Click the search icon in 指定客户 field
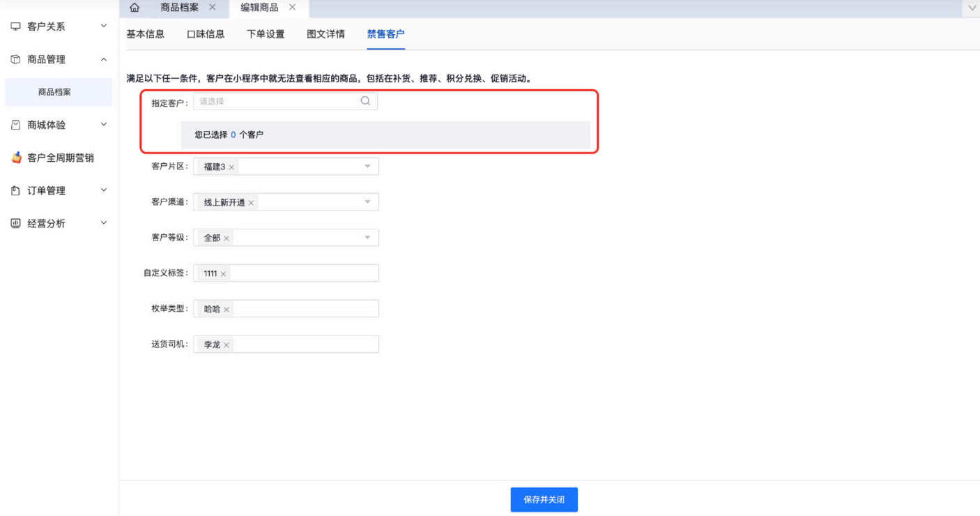The width and height of the screenshot is (980, 516). pos(365,101)
